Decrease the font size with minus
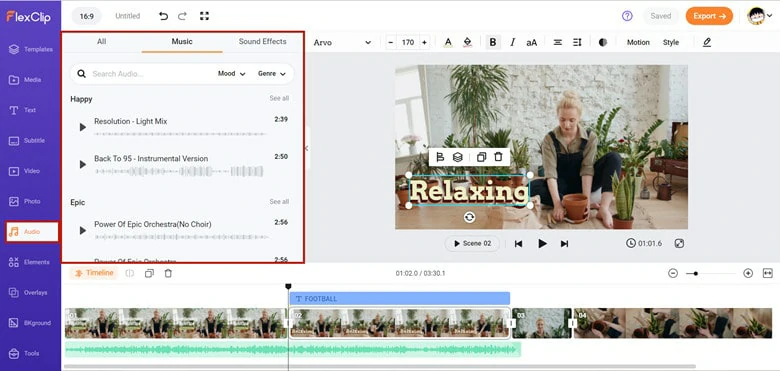The image size is (780, 371). click(x=391, y=43)
